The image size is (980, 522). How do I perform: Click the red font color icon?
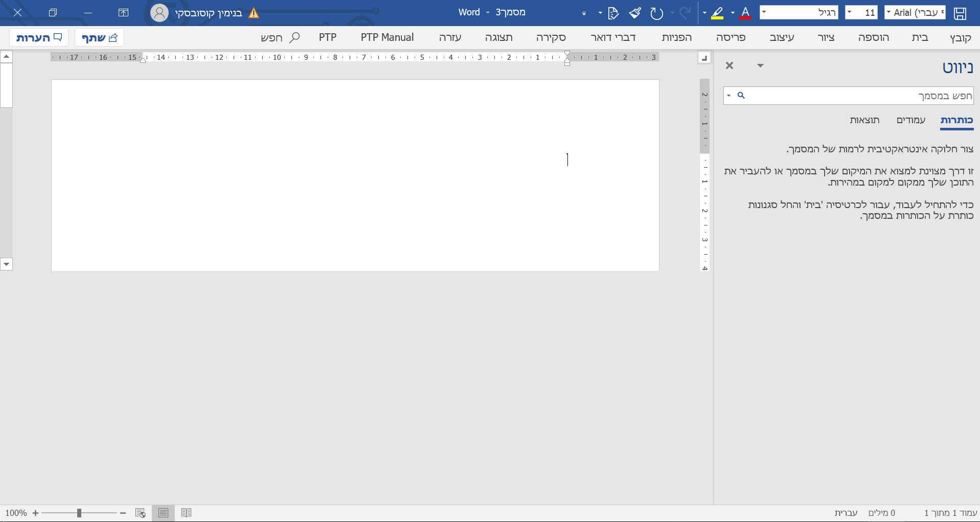[745, 13]
